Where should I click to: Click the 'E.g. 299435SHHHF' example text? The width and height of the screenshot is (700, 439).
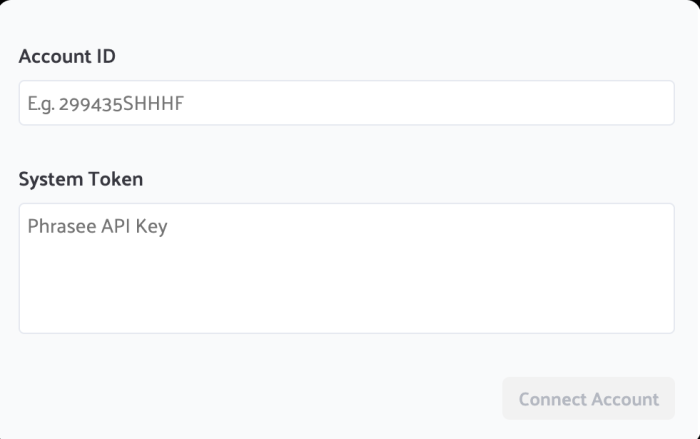pos(106,103)
